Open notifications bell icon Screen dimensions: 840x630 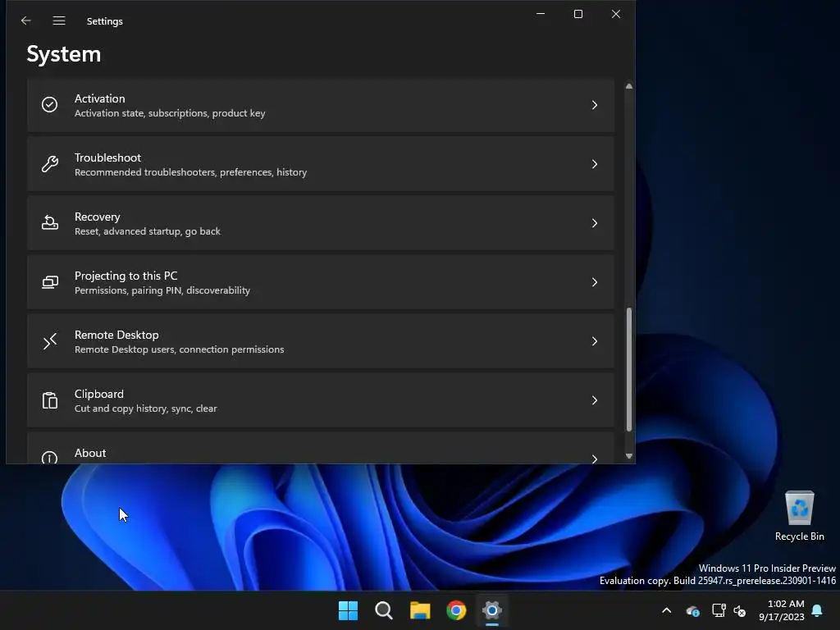(x=817, y=610)
